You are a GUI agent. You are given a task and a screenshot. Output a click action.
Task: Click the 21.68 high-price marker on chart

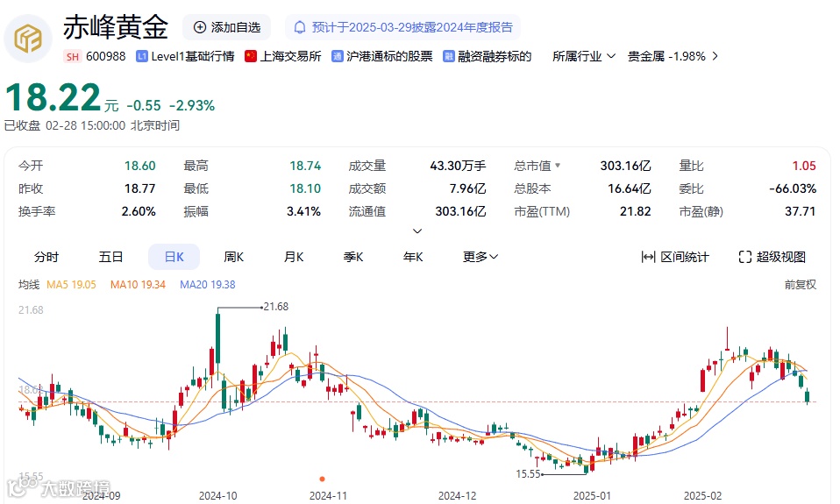click(x=276, y=307)
